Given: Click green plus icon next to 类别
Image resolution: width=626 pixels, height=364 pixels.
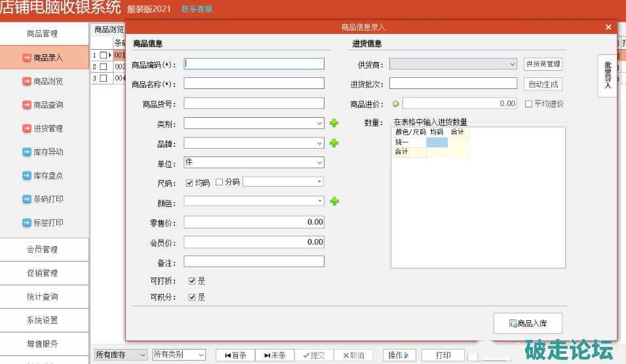Looking at the screenshot, I should (334, 123).
